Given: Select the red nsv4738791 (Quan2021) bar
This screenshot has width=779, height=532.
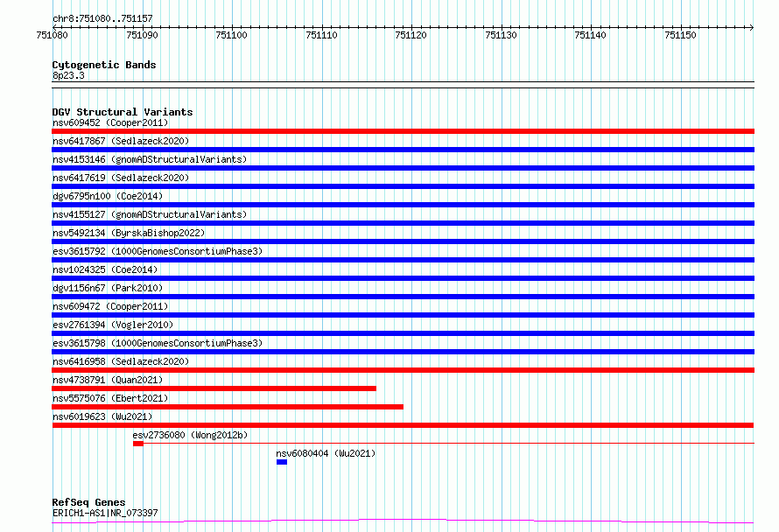Looking at the screenshot, I should [x=214, y=388].
